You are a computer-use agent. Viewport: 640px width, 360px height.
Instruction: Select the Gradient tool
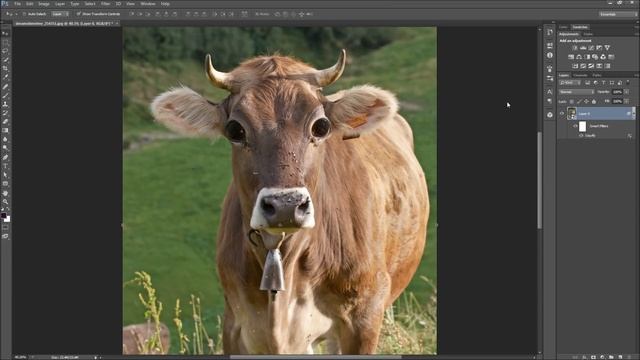pos(5,130)
